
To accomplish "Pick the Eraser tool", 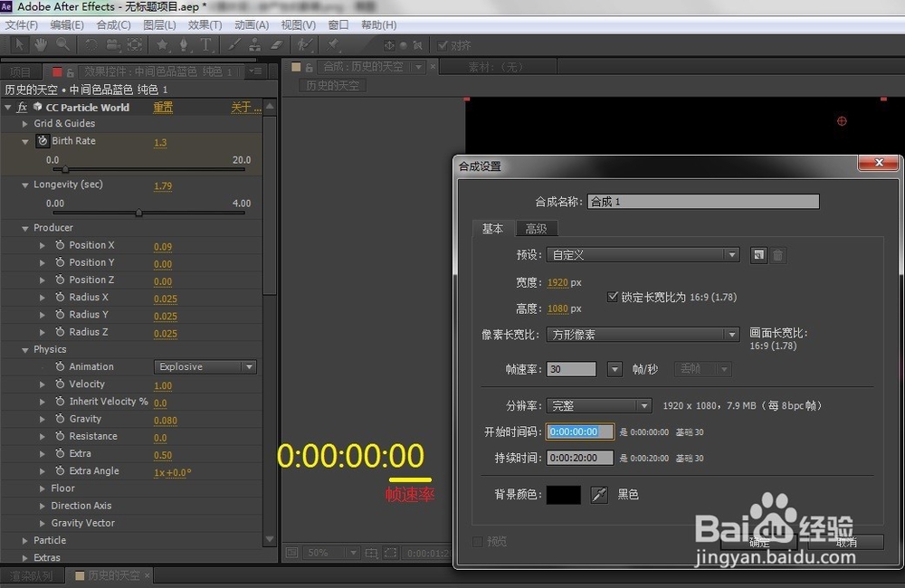I will coord(277,44).
